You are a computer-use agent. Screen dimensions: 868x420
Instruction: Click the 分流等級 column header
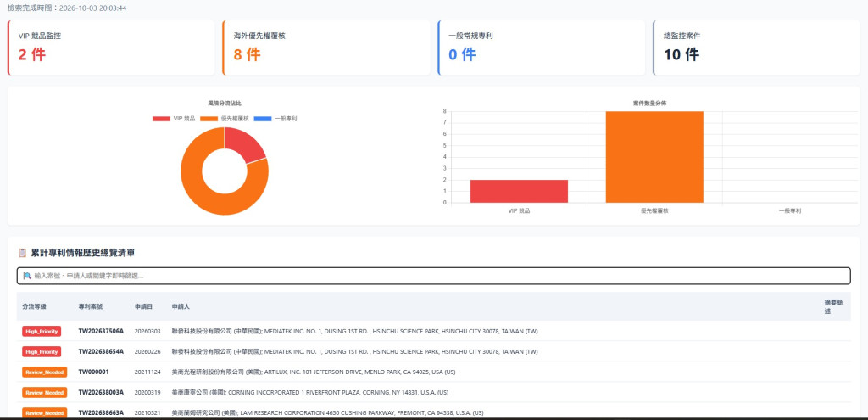[x=34, y=306]
